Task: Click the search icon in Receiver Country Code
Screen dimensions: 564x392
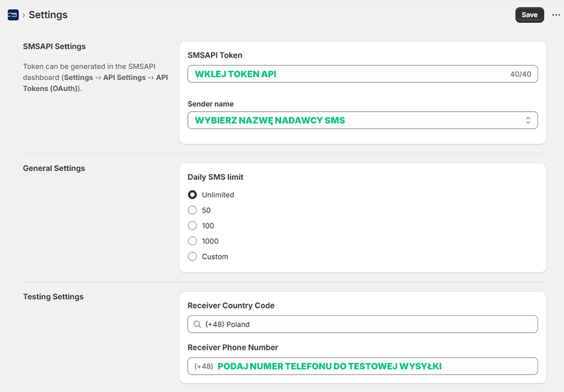Action: click(197, 324)
